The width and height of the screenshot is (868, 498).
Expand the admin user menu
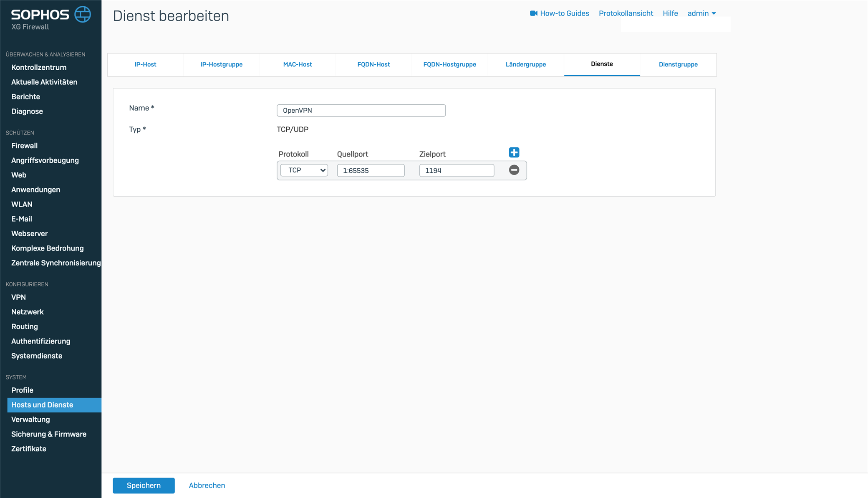(x=701, y=13)
